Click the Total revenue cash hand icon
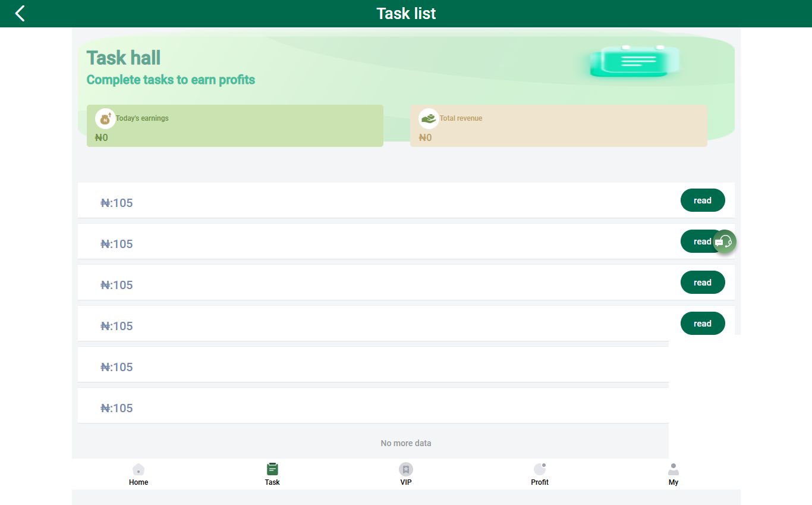 pos(429,118)
